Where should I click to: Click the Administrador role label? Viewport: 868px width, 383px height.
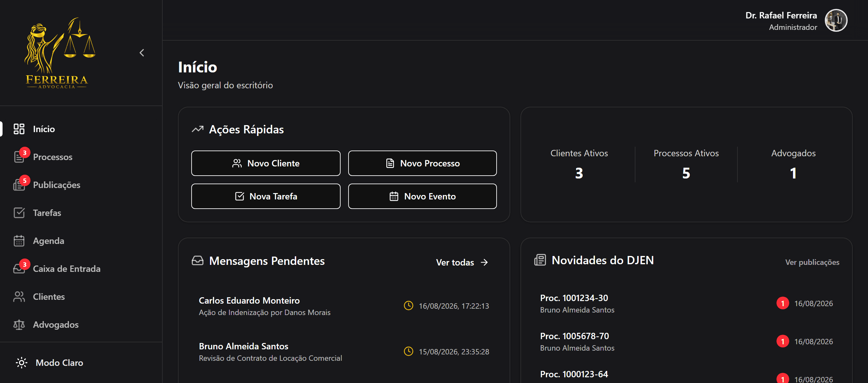[793, 27]
